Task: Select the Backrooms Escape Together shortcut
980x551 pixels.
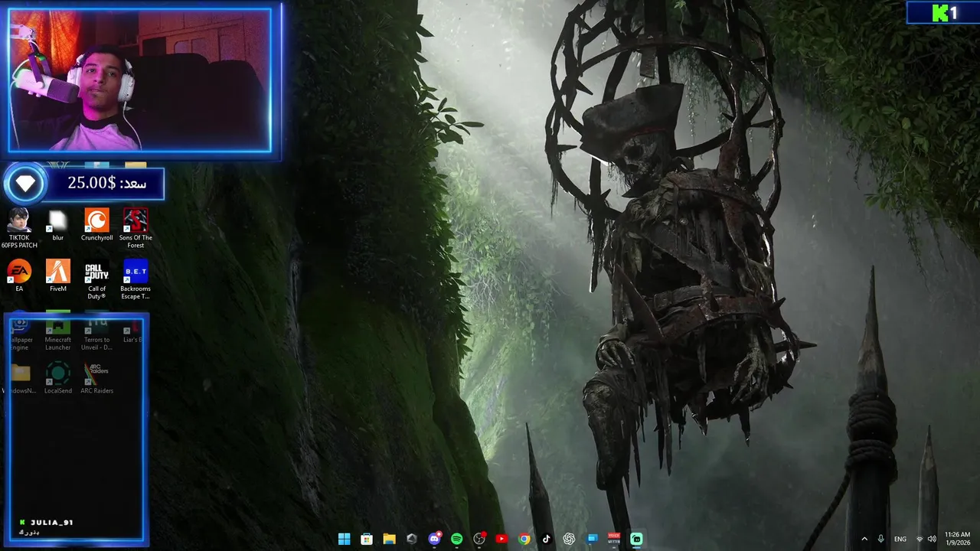Action: tap(136, 280)
